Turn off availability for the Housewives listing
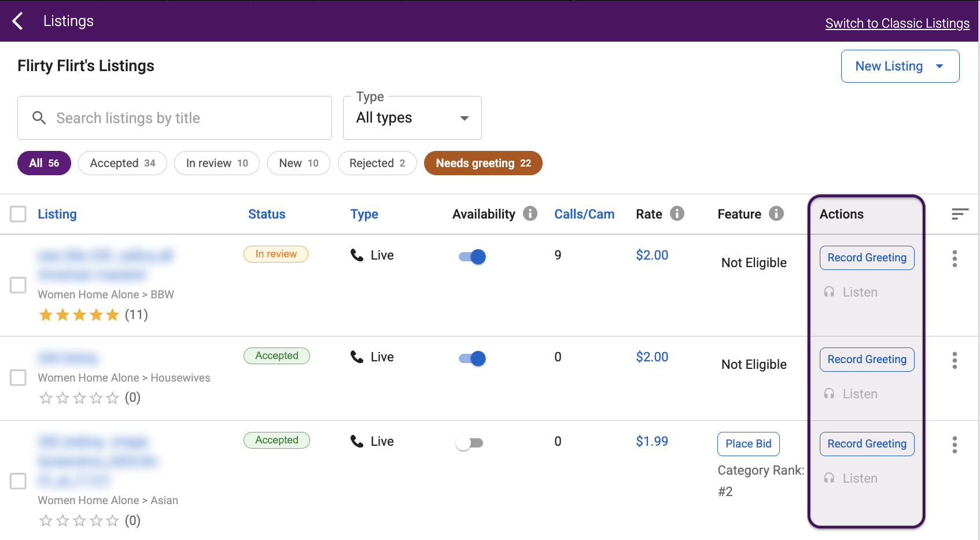Viewport: 980px width, 540px height. [x=472, y=358]
